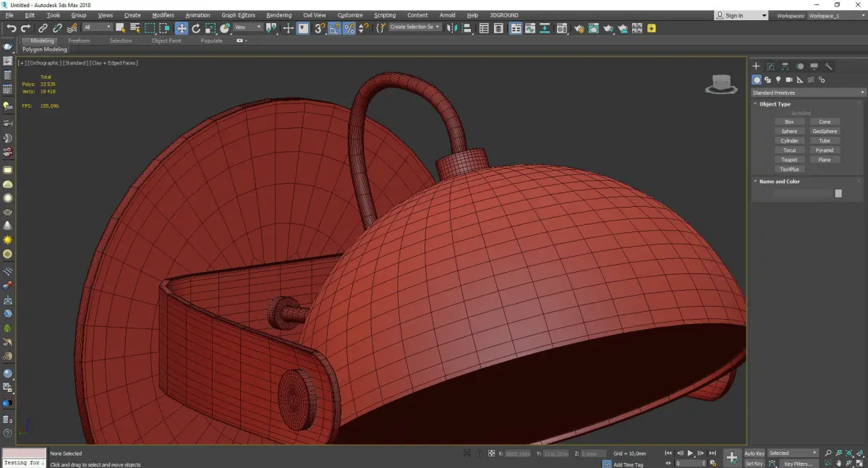Click the Mirror tool icon
This screenshot has height=468, width=868.
tap(451, 28)
